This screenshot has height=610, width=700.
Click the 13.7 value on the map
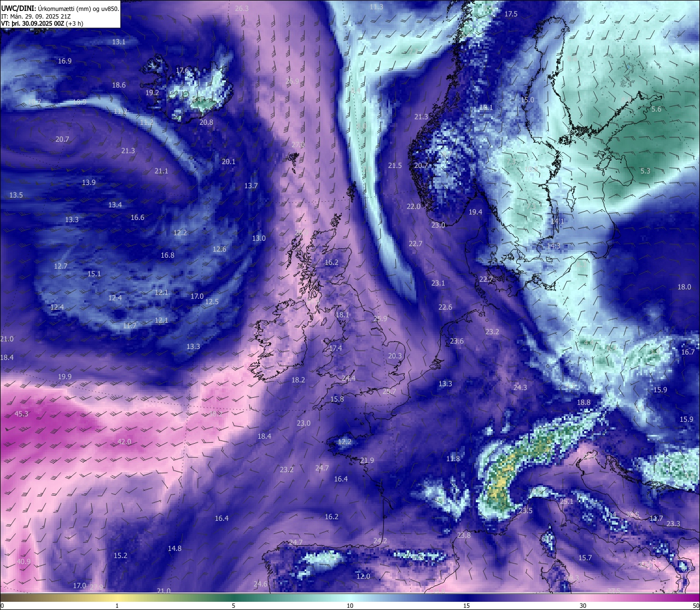(x=250, y=186)
